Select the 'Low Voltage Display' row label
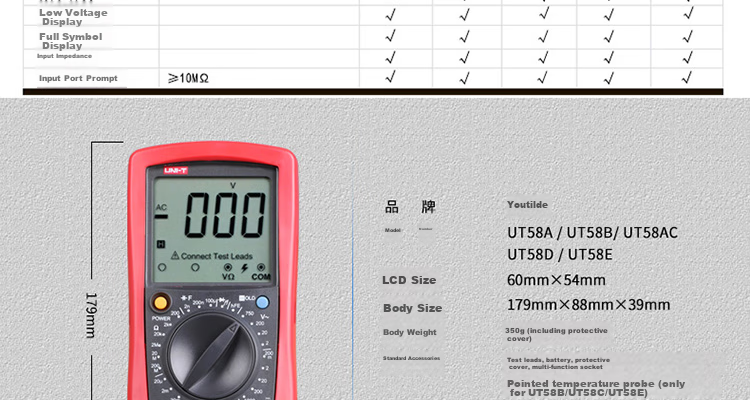Viewport: 750px width, 400px height. pos(73,17)
